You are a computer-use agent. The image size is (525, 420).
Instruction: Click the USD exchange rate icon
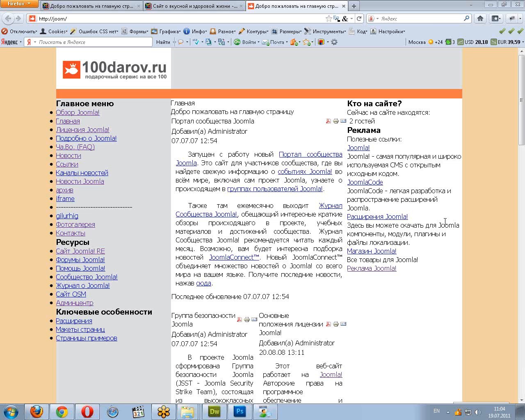coord(461,42)
